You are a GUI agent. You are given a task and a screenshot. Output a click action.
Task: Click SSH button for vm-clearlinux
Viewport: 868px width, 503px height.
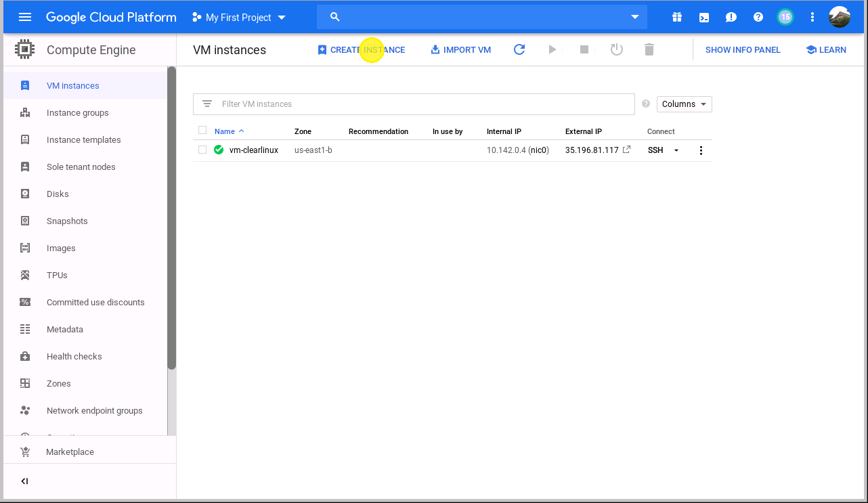pos(655,150)
